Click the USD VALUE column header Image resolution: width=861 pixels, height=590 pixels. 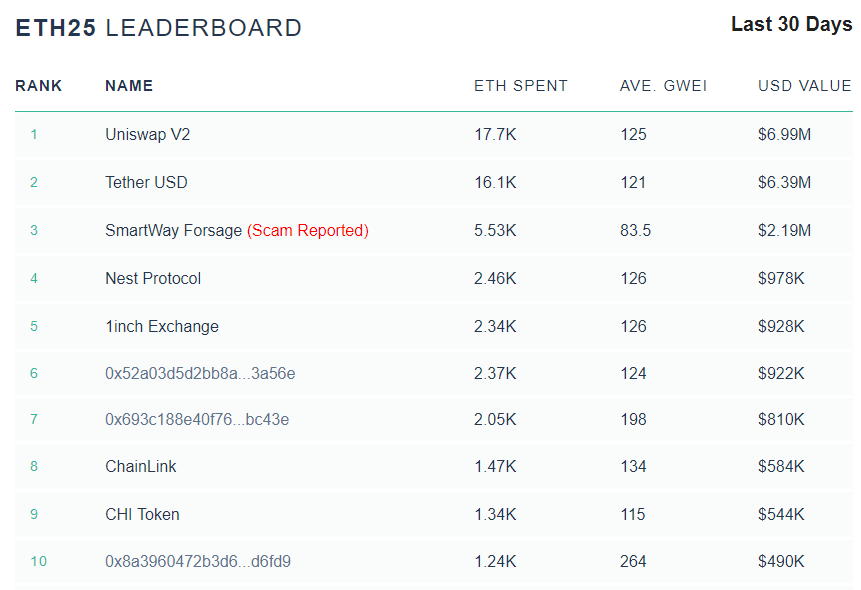pos(804,86)
